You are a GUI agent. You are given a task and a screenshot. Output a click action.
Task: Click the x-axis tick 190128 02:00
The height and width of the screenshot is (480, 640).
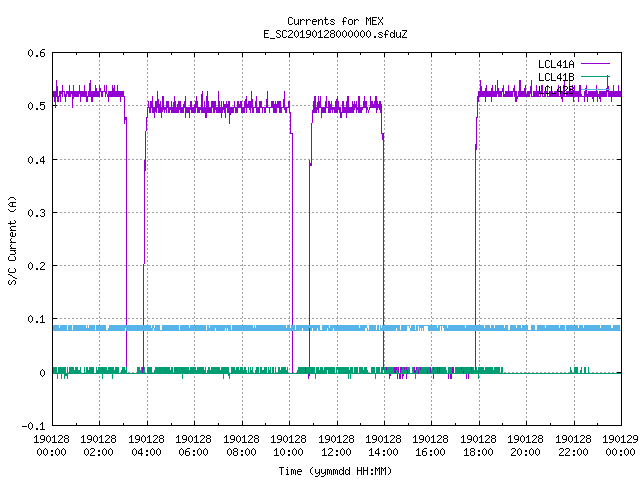(x=99, y=446)
